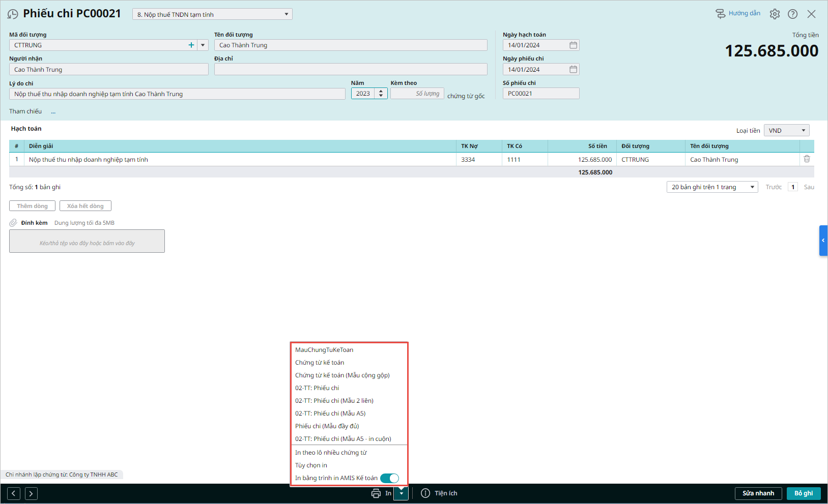Open the Ngày phiếu chi calendar

(573, 70)
